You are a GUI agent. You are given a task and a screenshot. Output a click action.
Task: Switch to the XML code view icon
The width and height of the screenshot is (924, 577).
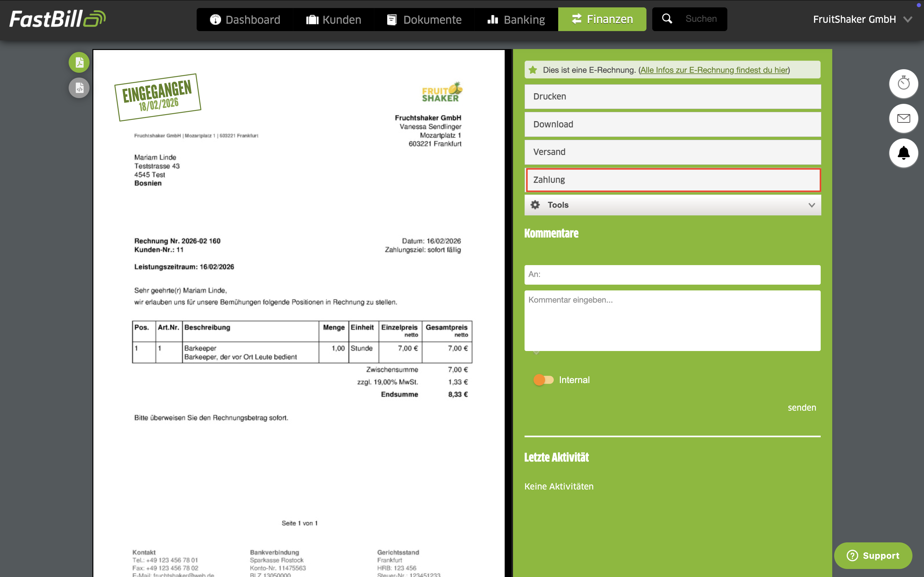click(79, 88)
